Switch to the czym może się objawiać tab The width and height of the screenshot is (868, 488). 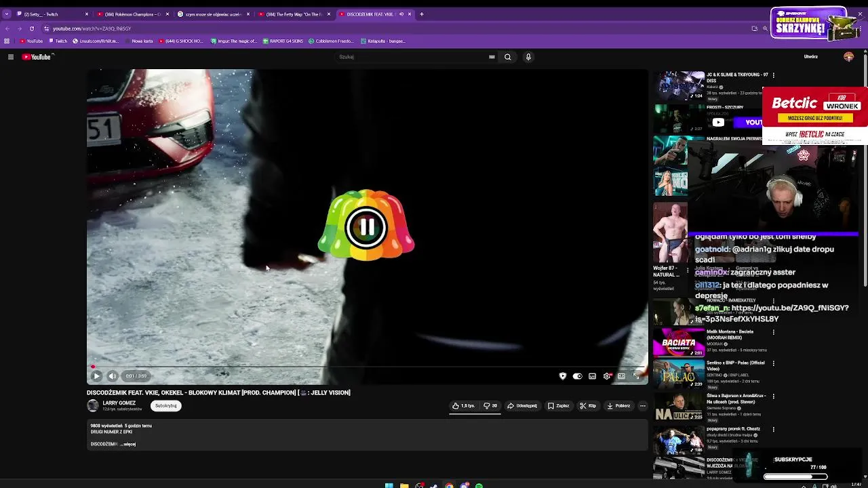click(214, 14)
